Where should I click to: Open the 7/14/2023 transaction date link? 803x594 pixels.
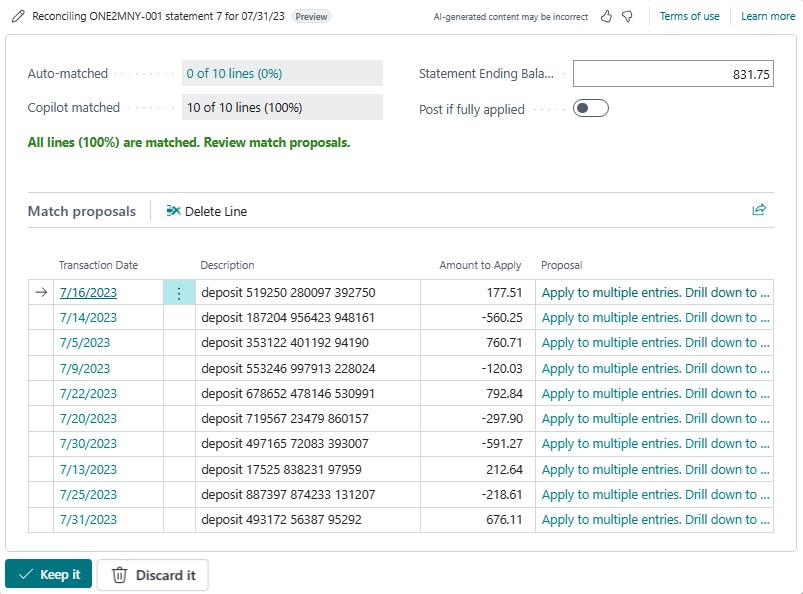87,317
